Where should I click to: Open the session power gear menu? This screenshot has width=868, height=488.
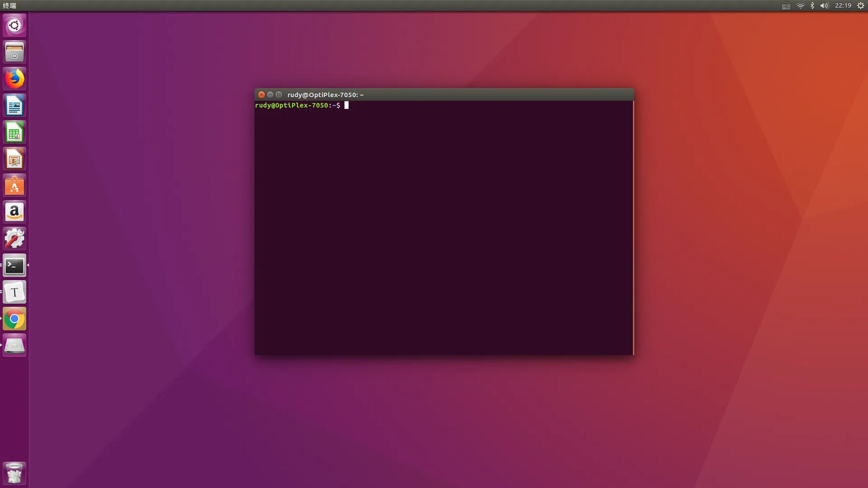click(x=861, y=5)
